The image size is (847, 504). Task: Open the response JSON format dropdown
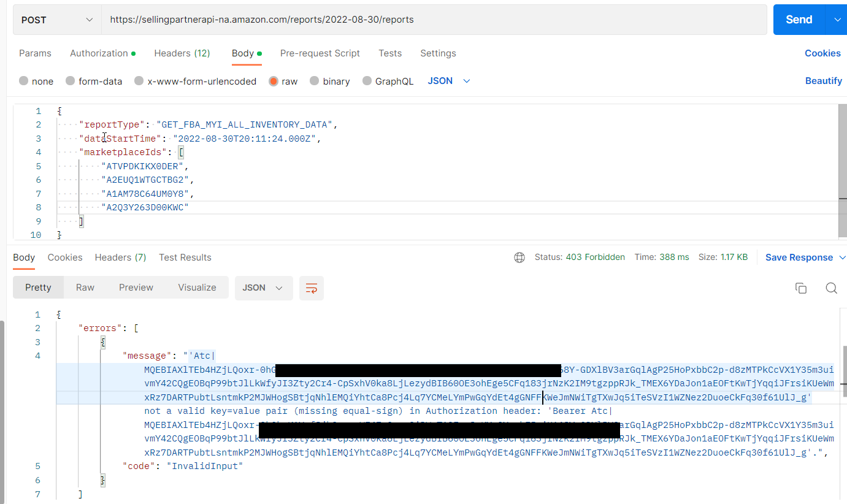(264, 288)
